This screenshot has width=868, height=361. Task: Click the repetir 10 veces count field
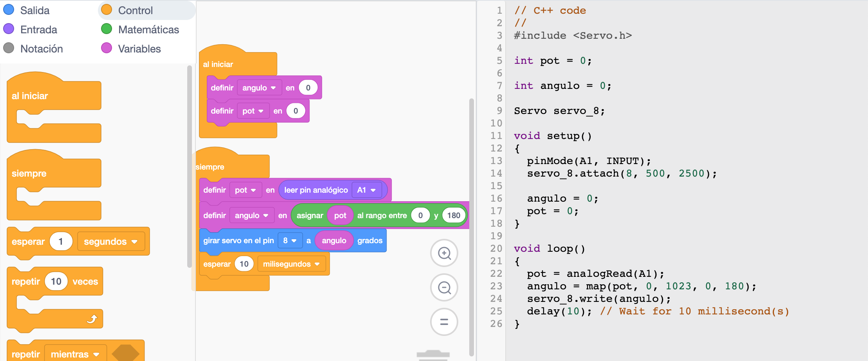pos(56,282)
